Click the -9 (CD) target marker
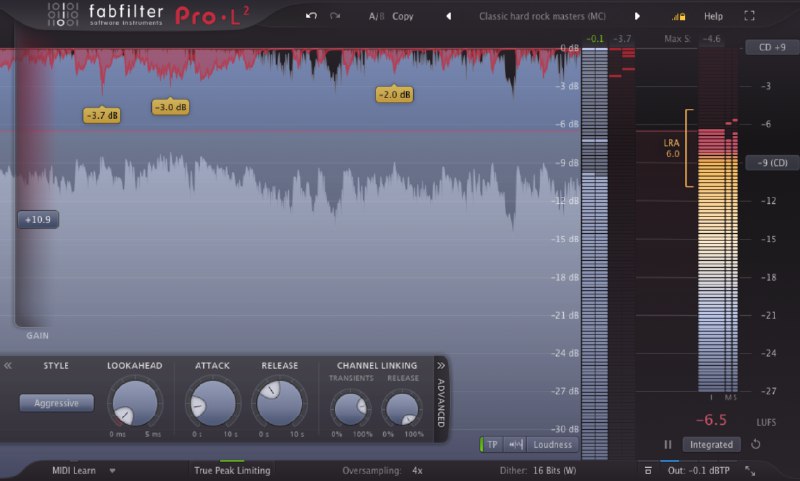The width and height of the screenshot is (800, 481). point(772,163)
